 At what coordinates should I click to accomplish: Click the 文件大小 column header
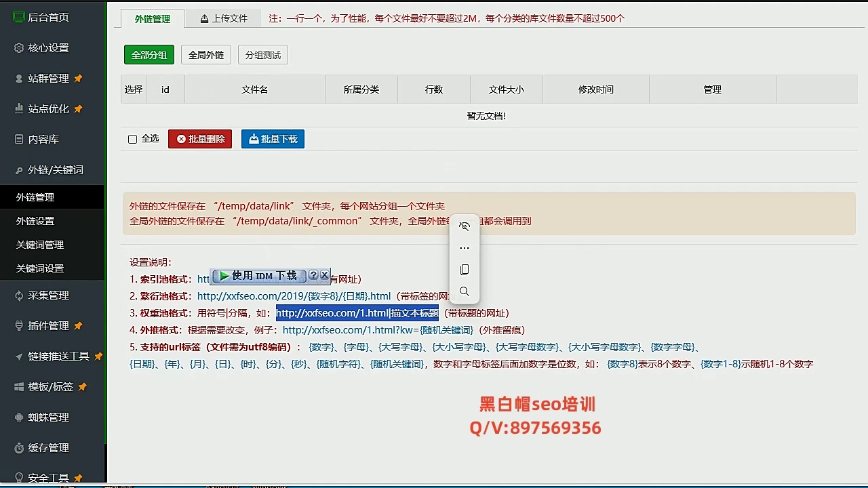pyautogui.click(x=507, y=89)
